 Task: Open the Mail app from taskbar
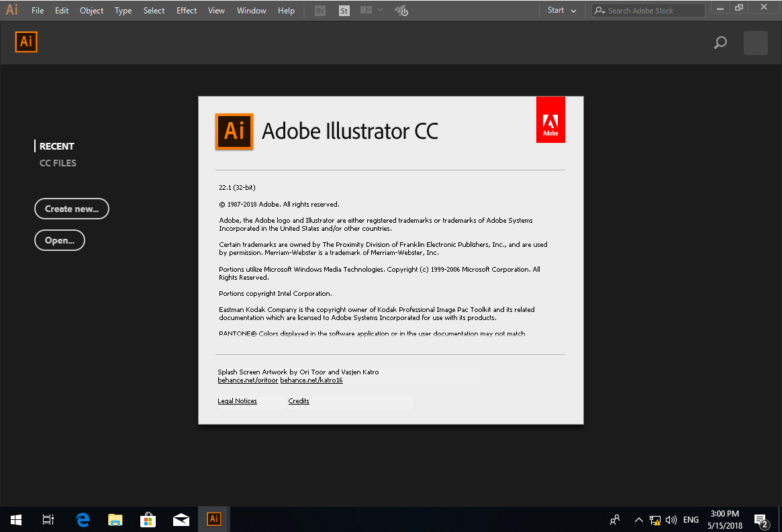(181, 519)
